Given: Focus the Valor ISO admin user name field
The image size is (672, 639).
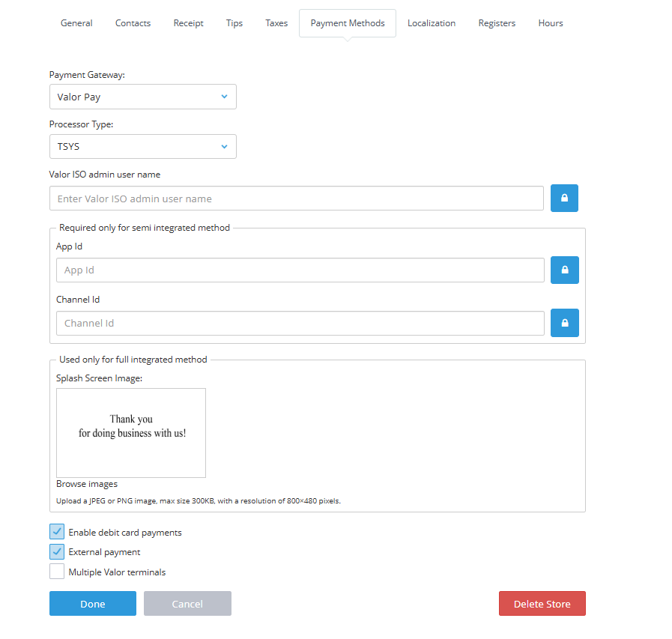Looking at the screenshot, I should (296, 199).
